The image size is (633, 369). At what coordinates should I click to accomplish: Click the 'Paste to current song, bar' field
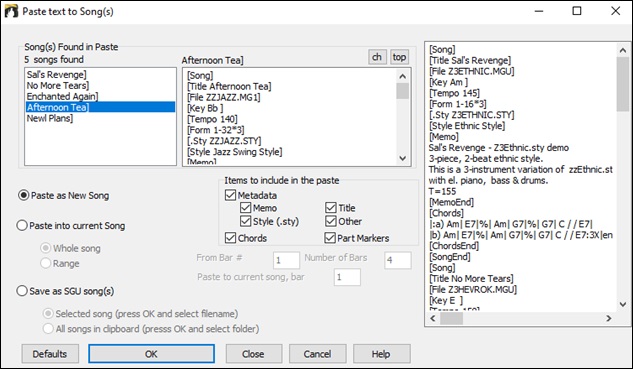(347, 277)
